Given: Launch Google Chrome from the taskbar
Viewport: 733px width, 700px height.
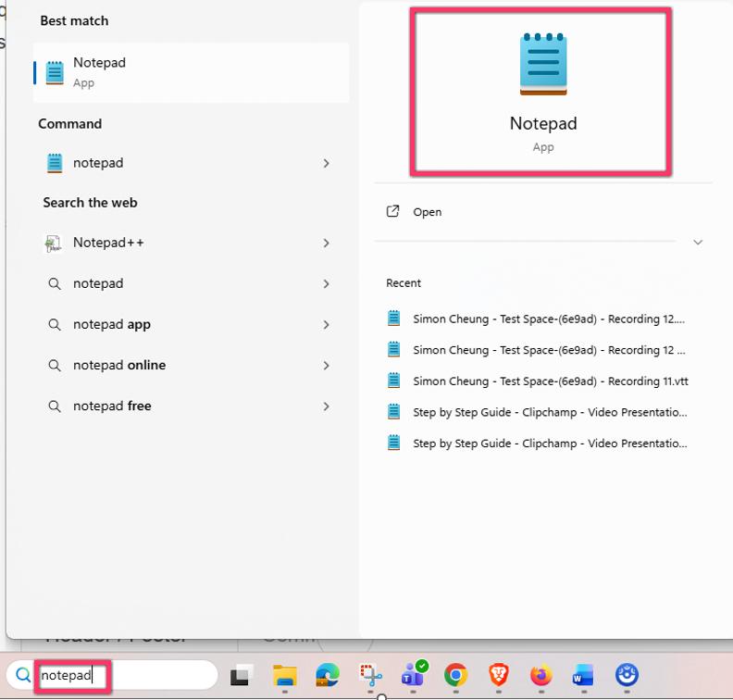Looking at the screenshot, I should coord(455,675).
